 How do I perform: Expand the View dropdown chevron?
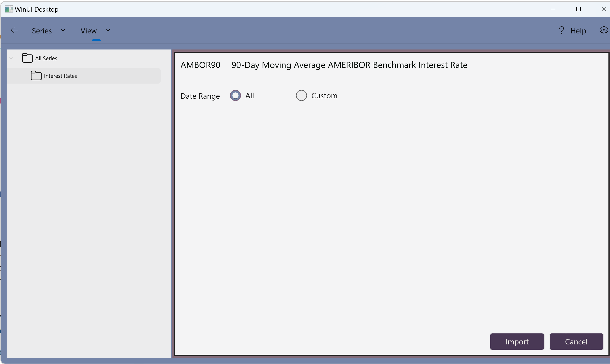pyautogui.click(x=108, y=30)
